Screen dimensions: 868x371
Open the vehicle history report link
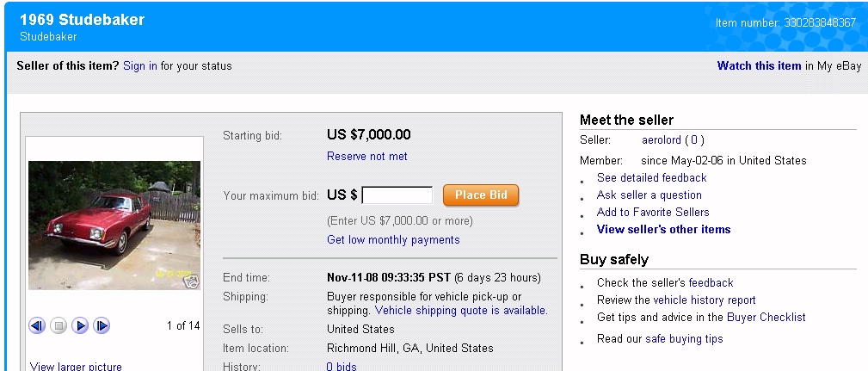point(705,300)
